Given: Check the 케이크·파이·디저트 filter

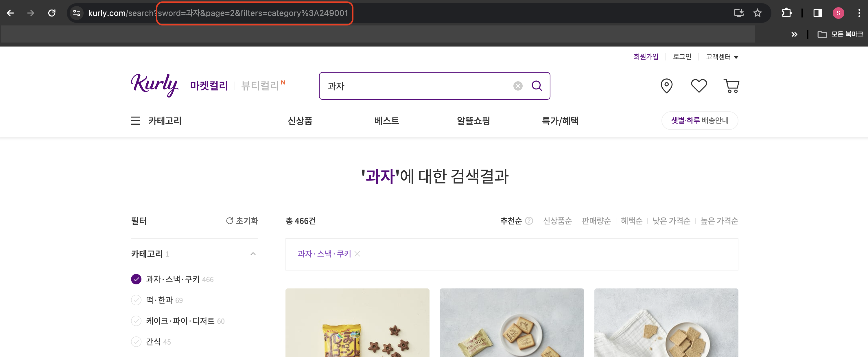Looking at the screenshot, I should click(136, 321).
